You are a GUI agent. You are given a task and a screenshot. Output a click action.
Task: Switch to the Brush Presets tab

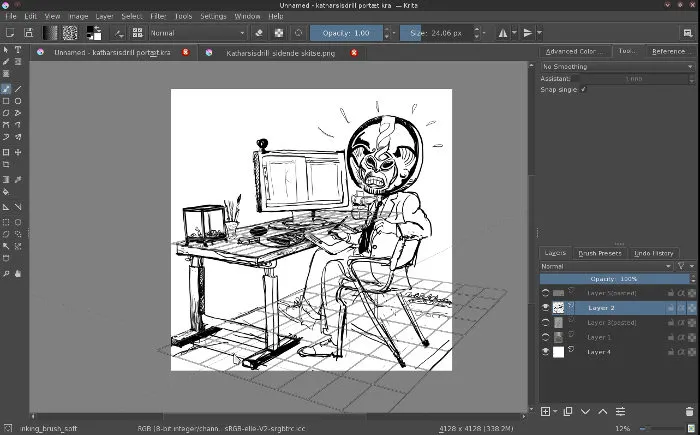(600, 253)
